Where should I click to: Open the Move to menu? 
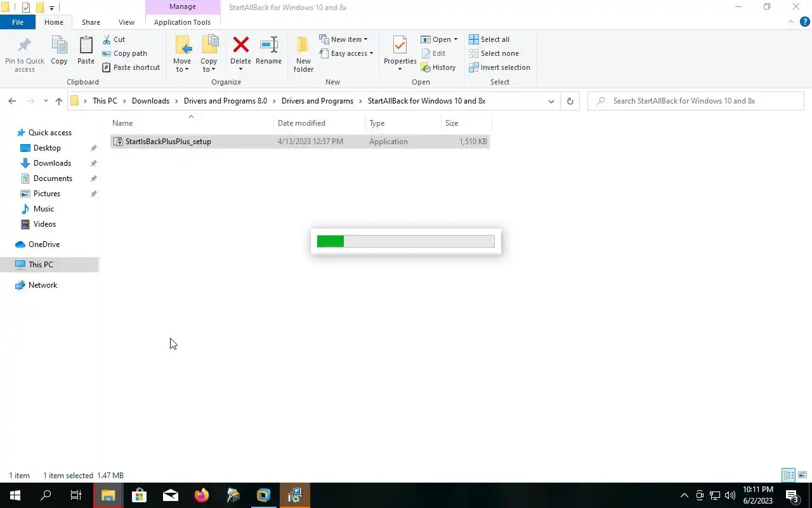pyautogui.click(x=182, y=55)
